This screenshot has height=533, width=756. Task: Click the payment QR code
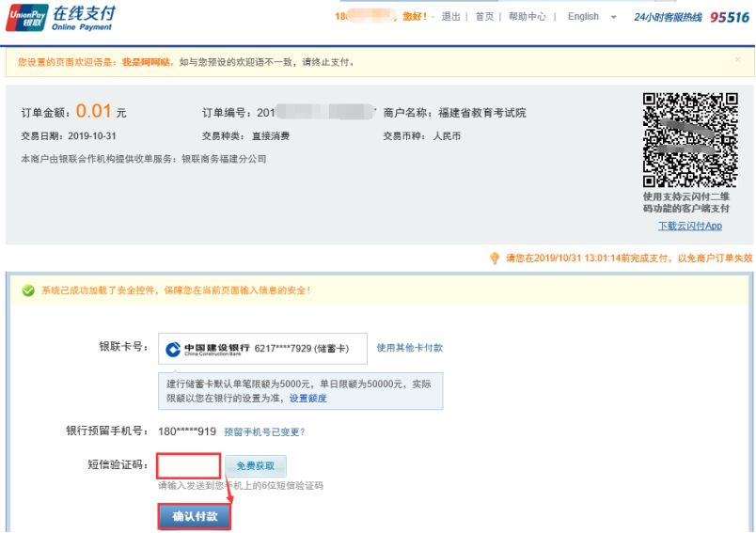(689, 140)
